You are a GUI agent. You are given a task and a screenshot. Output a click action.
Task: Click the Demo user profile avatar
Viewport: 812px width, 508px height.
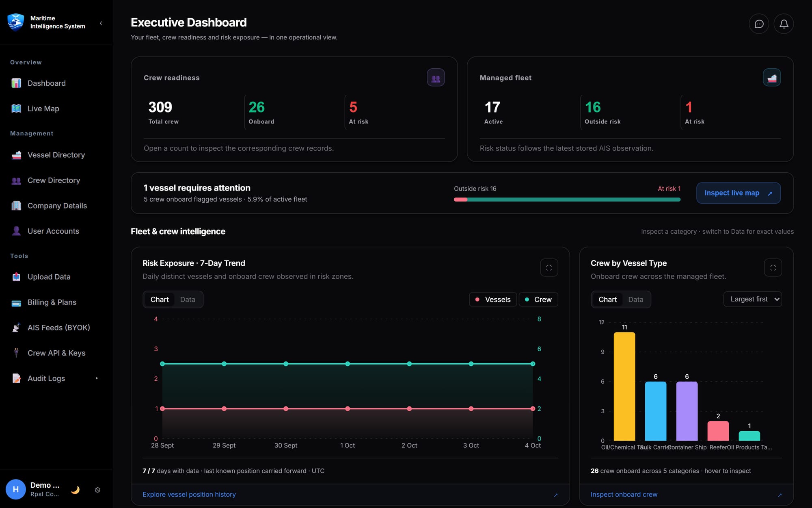(x=16, y=489)
